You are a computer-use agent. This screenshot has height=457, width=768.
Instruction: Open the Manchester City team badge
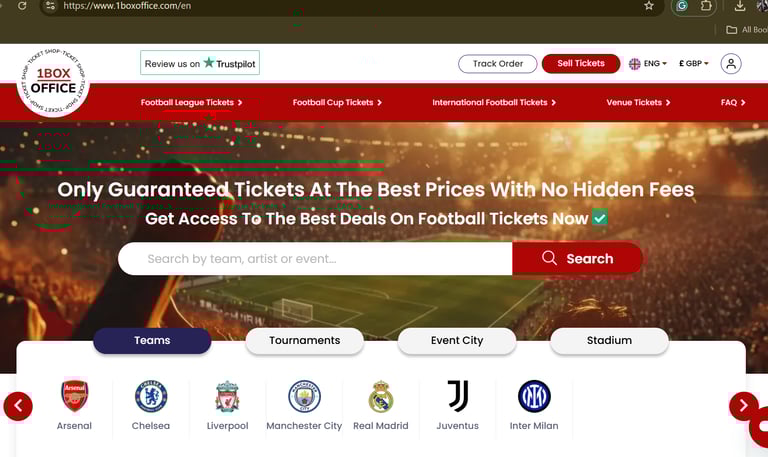[x=304, y=396]
